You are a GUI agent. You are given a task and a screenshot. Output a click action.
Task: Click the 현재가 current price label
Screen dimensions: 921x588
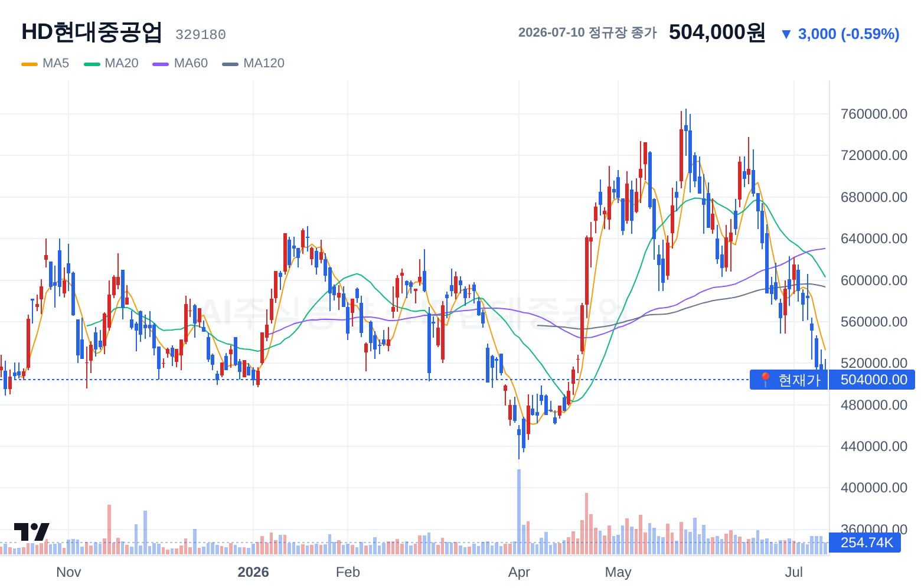pos(799,380)
